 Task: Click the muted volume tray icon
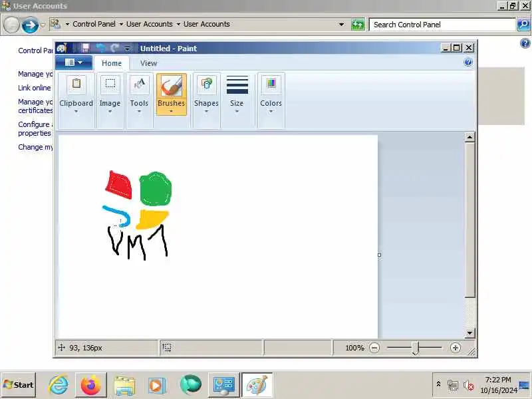coord(469,385)
